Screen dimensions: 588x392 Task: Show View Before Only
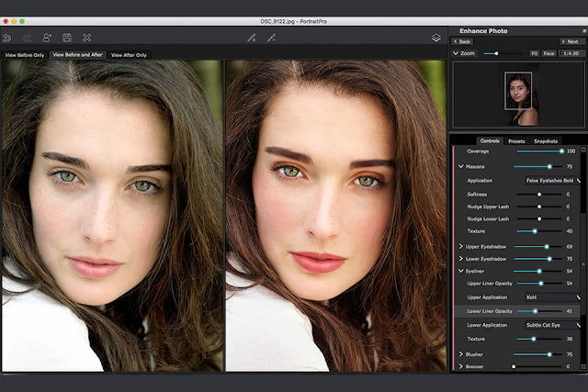point(25,55)
